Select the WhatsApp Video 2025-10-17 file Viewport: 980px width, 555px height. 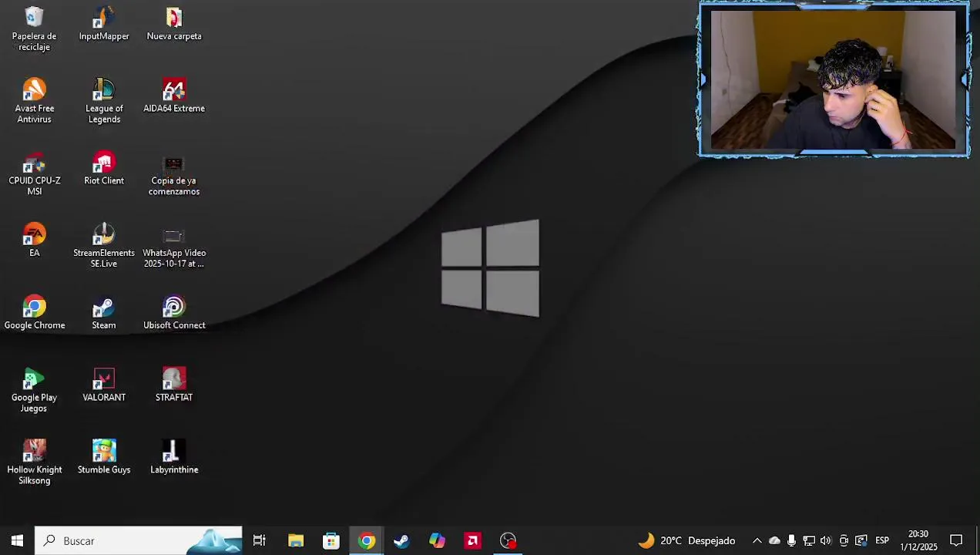point(174,245)
